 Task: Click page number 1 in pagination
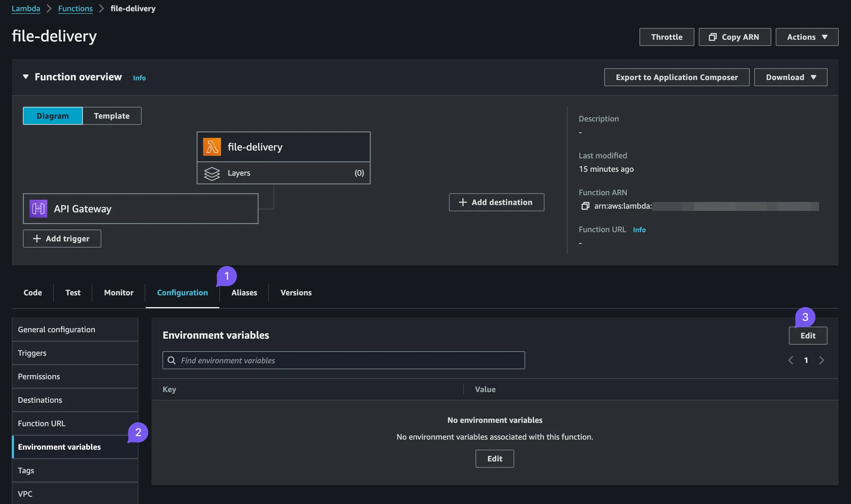pyautogui.click(x=806, y=361)
